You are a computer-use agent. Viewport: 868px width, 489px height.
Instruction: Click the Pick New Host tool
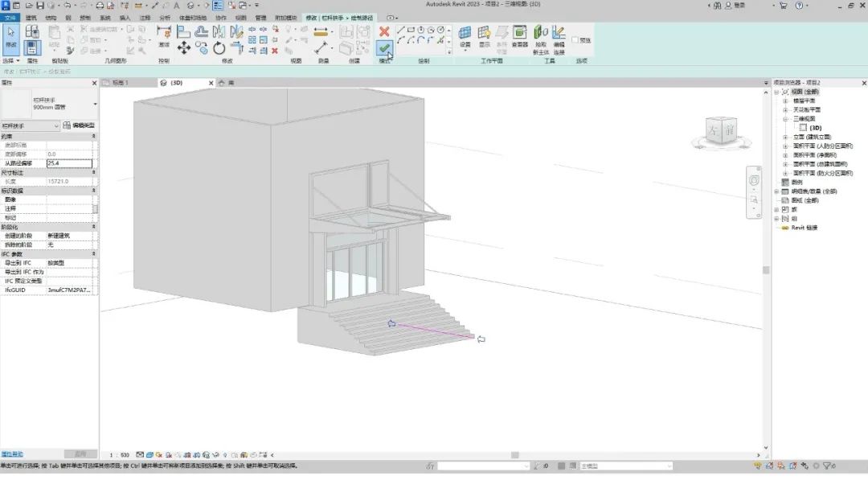pyautogui.click(x=541, y=40)
